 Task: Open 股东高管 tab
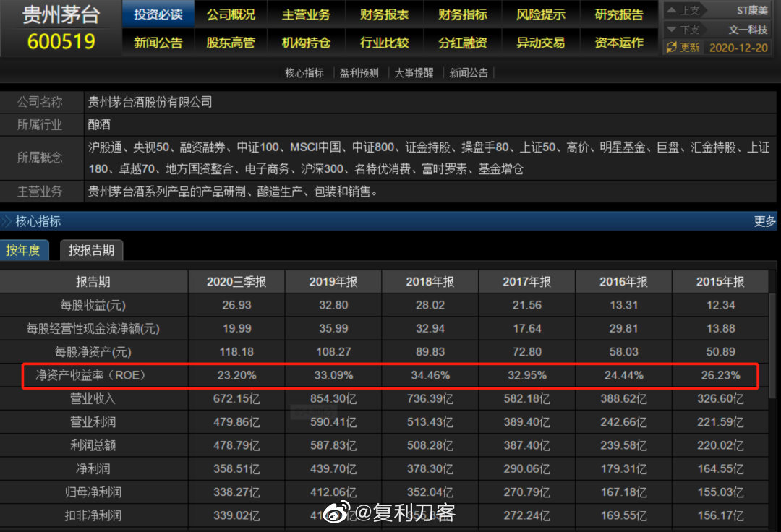pos(231,43)
